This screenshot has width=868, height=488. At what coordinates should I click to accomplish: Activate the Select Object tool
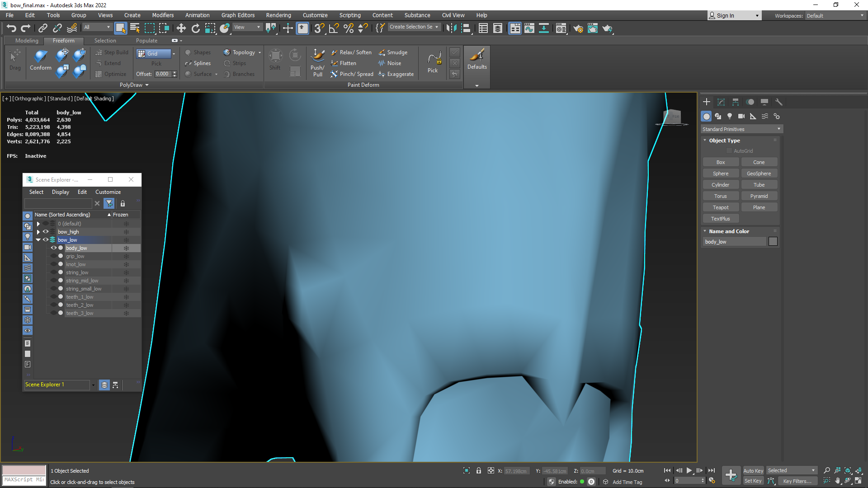[120, 28]
